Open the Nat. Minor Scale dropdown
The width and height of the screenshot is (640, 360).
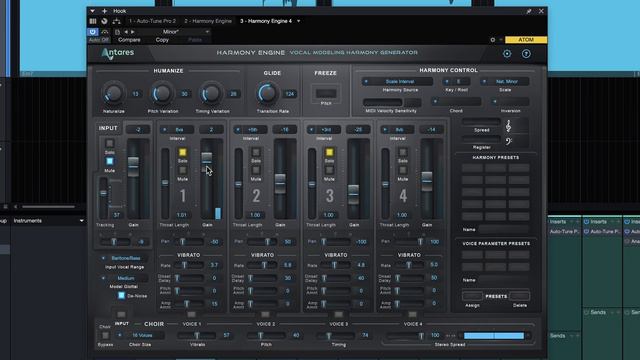tap(504, 82)
